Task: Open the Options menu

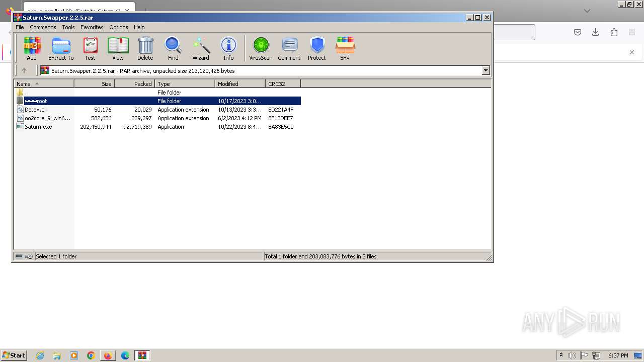Action: (119, 27)
